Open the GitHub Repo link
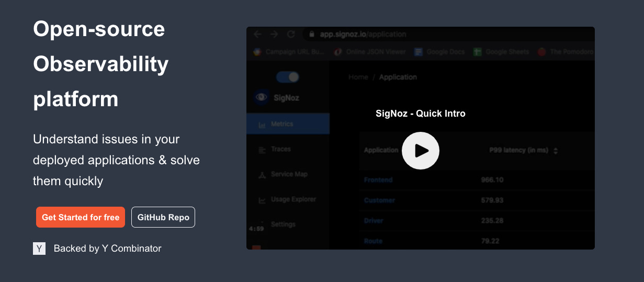The image size is (644, 282). tap(163, 217)
